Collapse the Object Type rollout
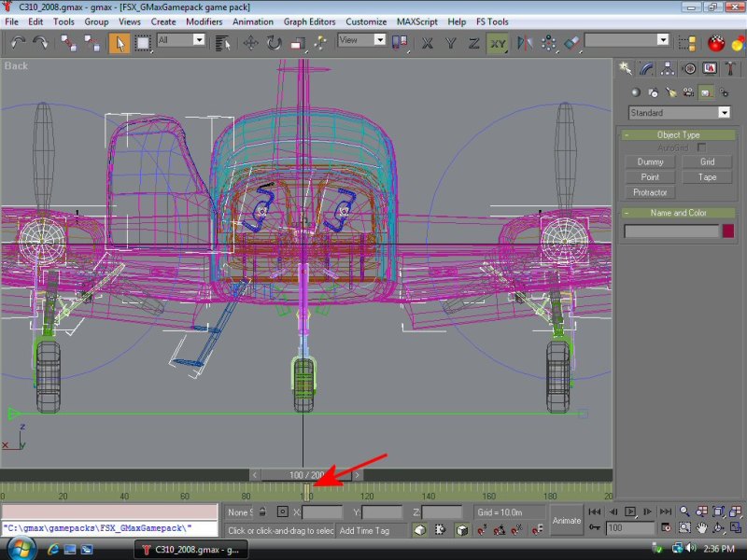This screenshot has height=560, width=747. coord(678,134)
